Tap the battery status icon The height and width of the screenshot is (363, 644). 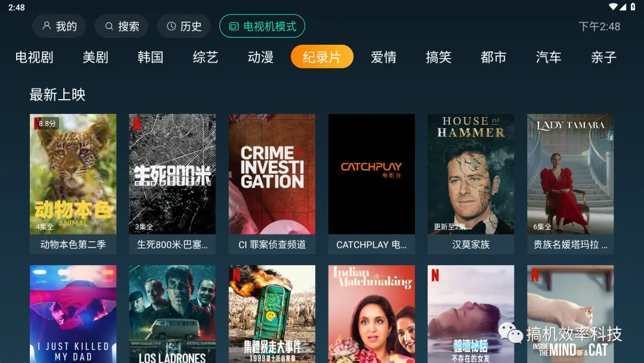pos(633,7)
